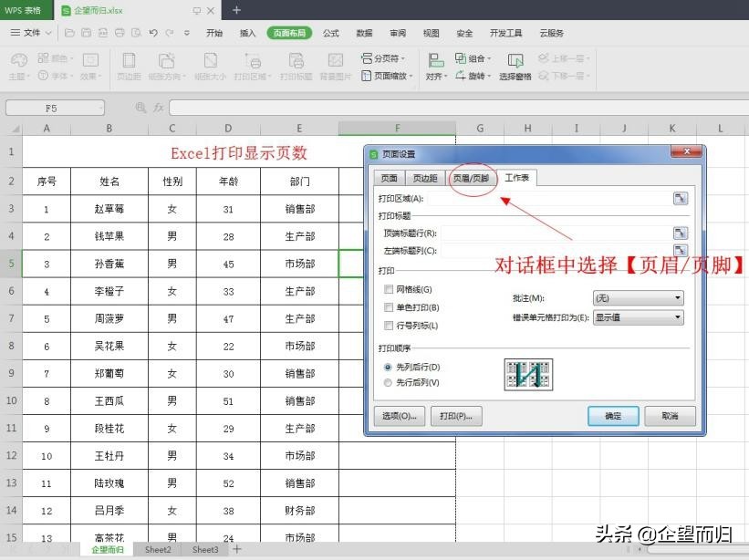The width and height of the screenshot is (749, 560).
Task: Open the 错误单元格打印为 dropdown
Action: click(x=639, y=317)
